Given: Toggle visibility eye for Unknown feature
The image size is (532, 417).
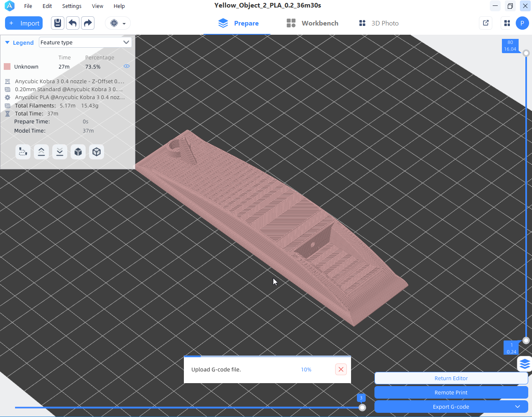Looking at the screenshot, I should point(127,66).
